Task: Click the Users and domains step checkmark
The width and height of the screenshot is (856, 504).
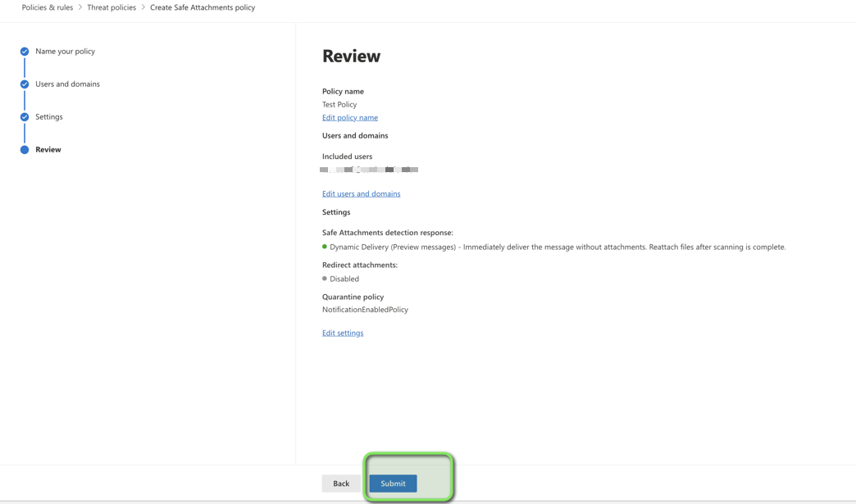Action: pyautogui.click(x=25, y=84)
